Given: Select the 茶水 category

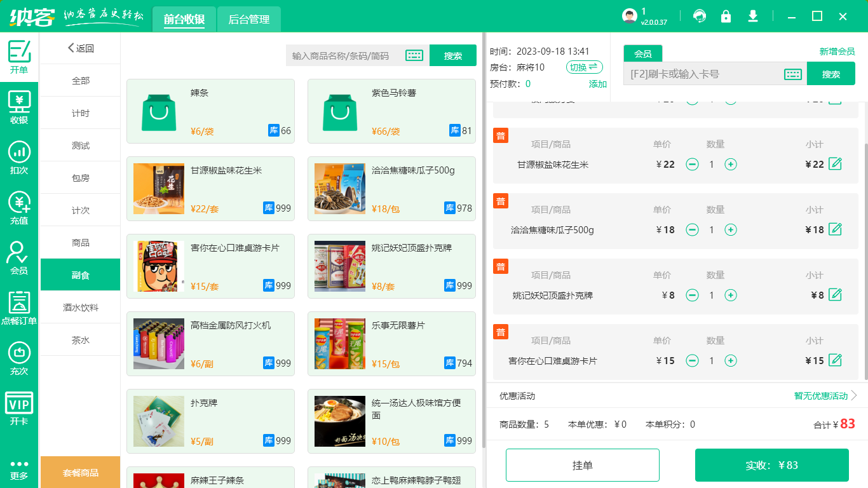Looking at the screenshot, I should pos(80,340).
